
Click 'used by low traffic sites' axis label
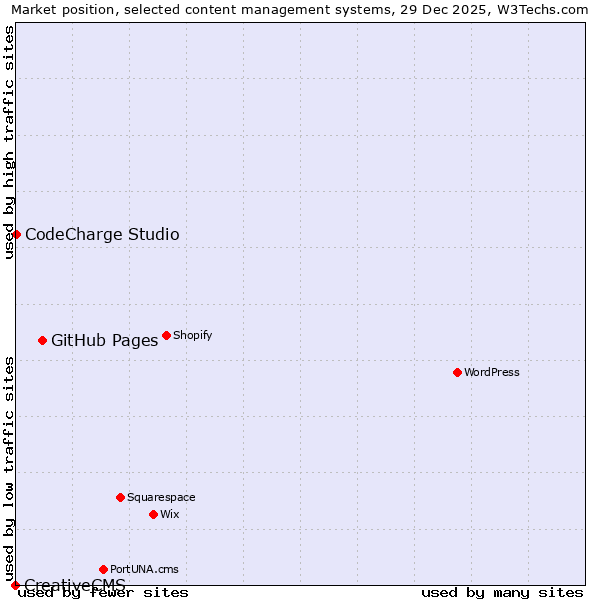(x=8, y=469)
